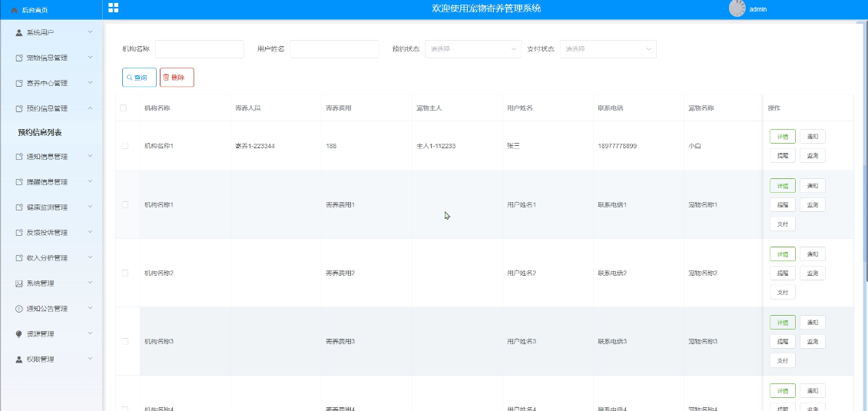Click the icon beside 预约信息管理

point(19,109)
